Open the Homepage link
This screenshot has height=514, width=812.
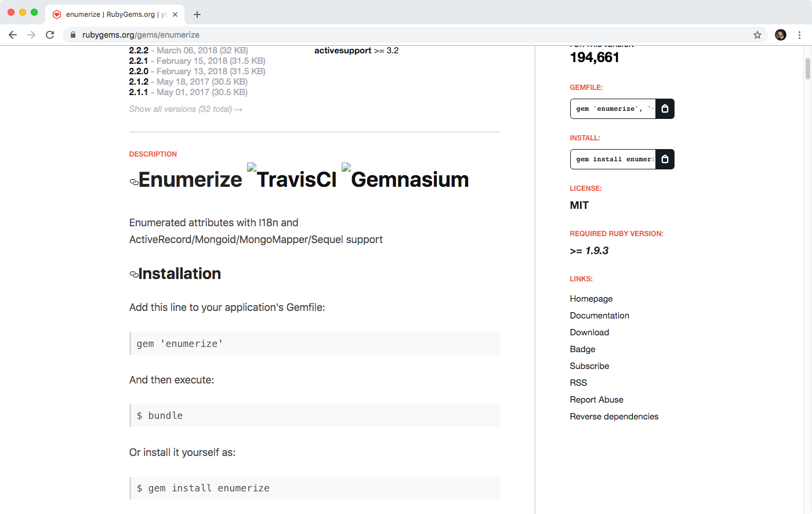click(591, 299)
